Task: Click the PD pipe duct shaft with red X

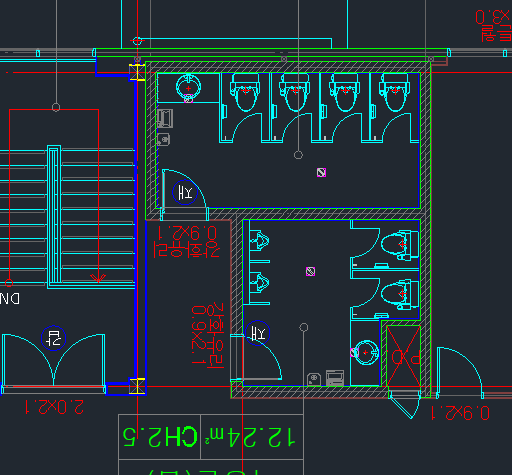Action: pos(403,356)
